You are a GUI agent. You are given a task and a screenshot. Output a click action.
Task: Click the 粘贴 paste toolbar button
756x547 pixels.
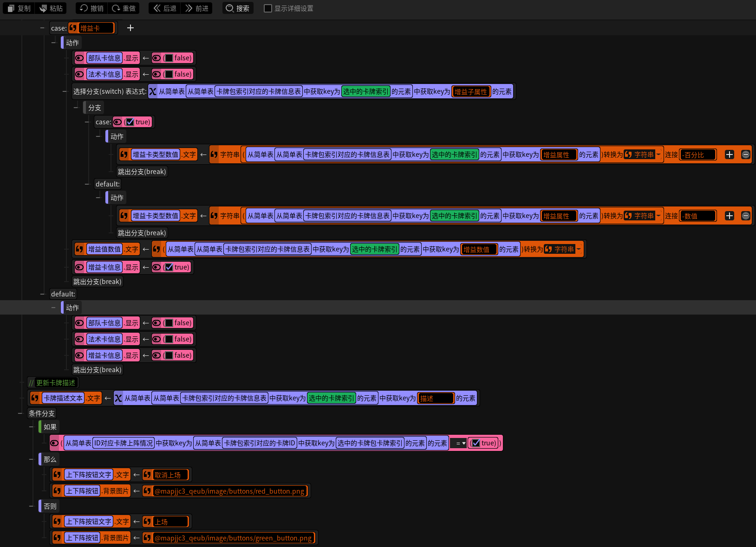[51, 8]
